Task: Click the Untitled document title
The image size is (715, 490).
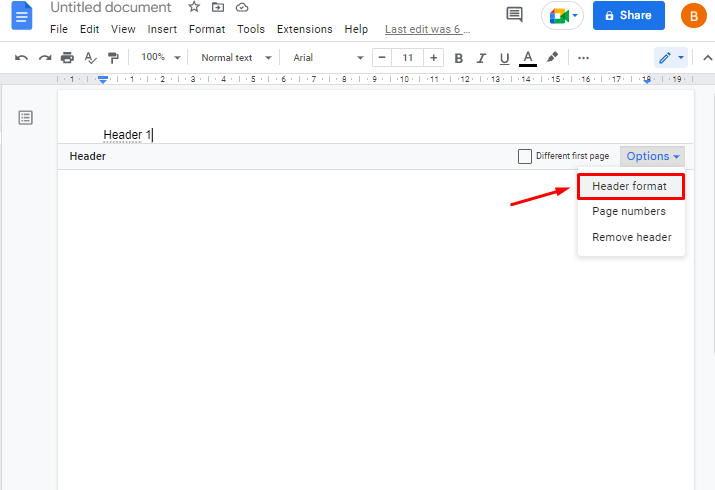Action: coord(111,7)
